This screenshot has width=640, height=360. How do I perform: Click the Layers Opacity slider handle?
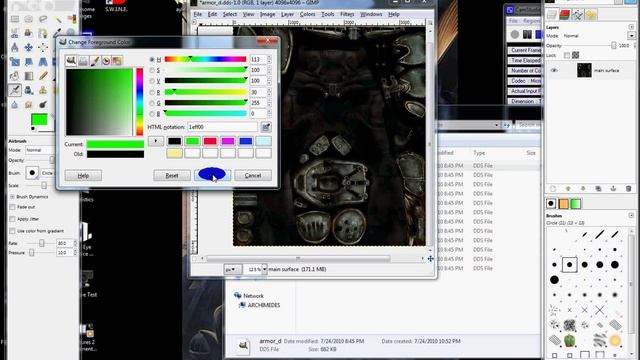613,46
